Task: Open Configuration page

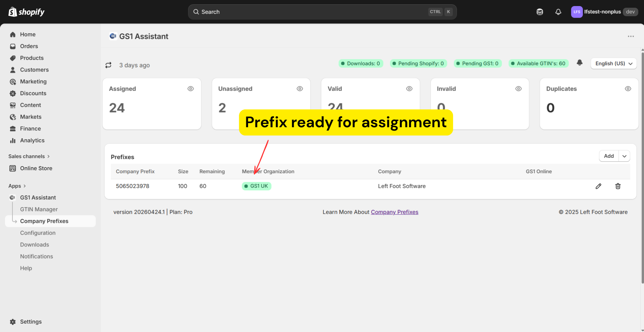Action: pos(38,233)
